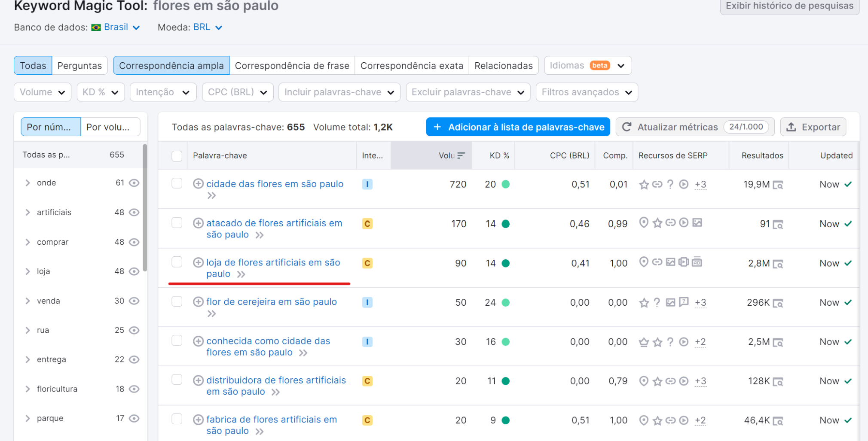Open Excluir palavras-chave dropdown
The image size is (868, 441).
468,92
